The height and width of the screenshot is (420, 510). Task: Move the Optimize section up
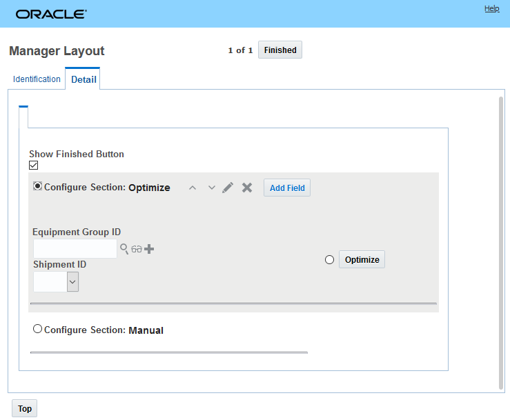pos(193,188)
